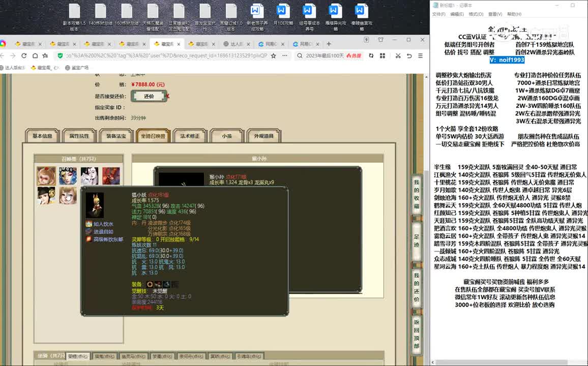Click browser undo-close arrow icon
588x366 pixels.
[409, 55]
